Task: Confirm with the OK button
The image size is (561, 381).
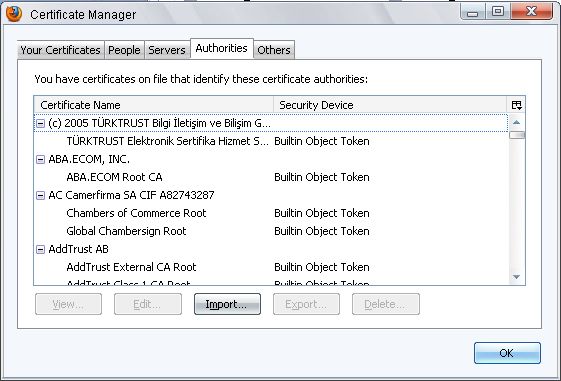Action: [x=507, y=353]
